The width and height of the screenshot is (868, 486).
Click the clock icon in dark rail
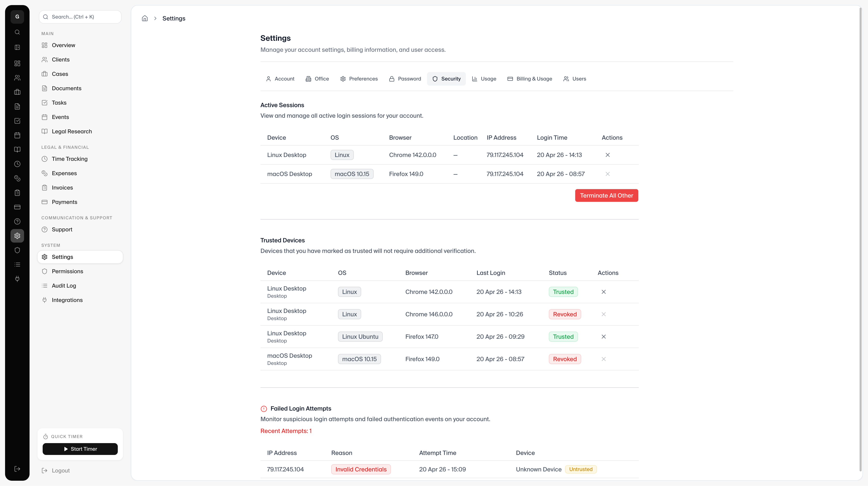point(17,164)
